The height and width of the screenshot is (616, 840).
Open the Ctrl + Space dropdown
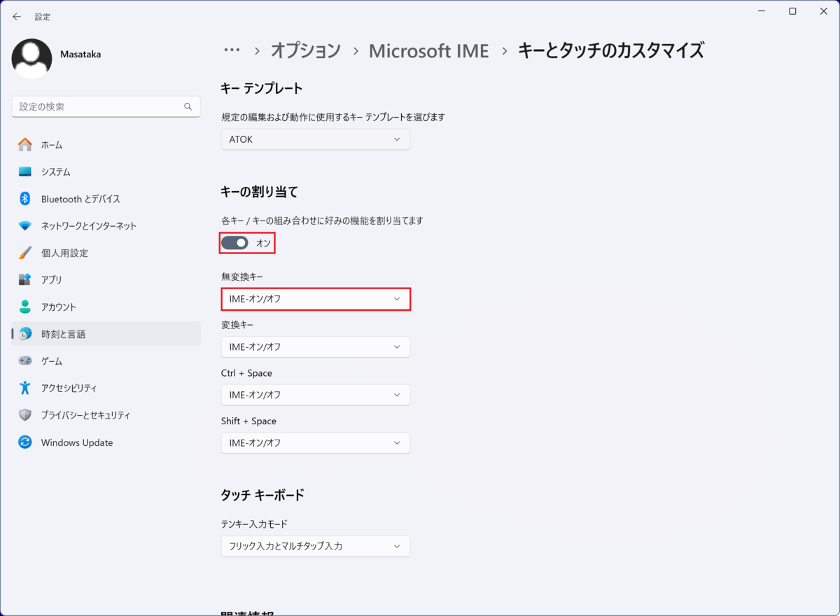pos(316,395)
